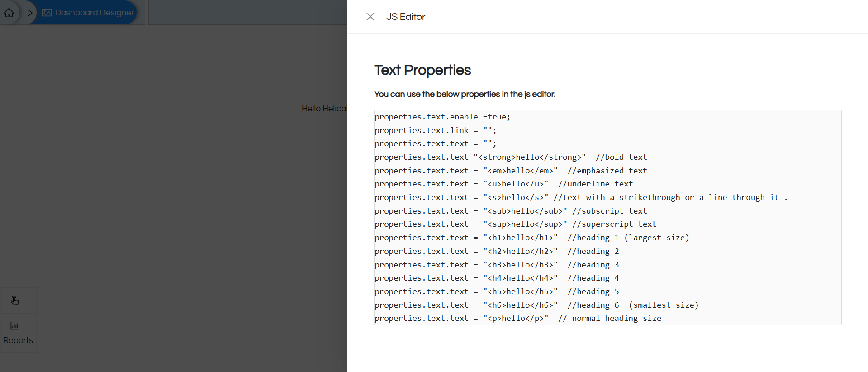The height and width of the screenshot is (372, 868).
Task: Open the Dashboard Designer breadcrumb tab
Action: (x=88, y=13)
